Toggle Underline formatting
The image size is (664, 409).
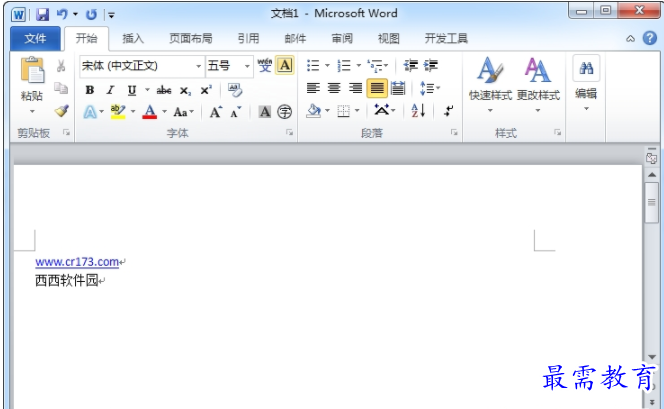132,90
